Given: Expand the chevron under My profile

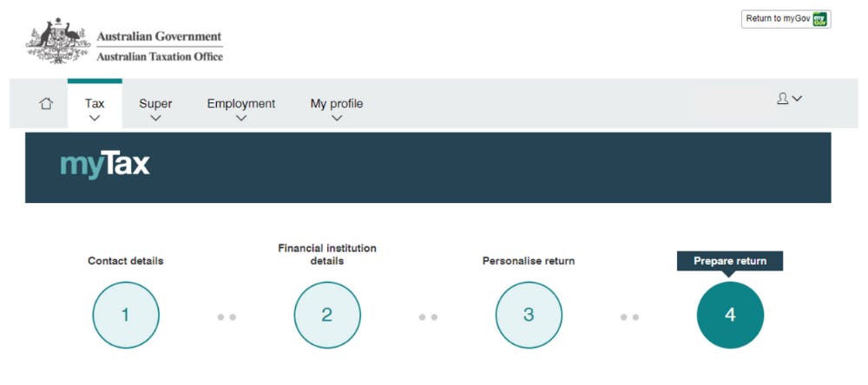Looking at the screenshot, I should click(337, 118).
